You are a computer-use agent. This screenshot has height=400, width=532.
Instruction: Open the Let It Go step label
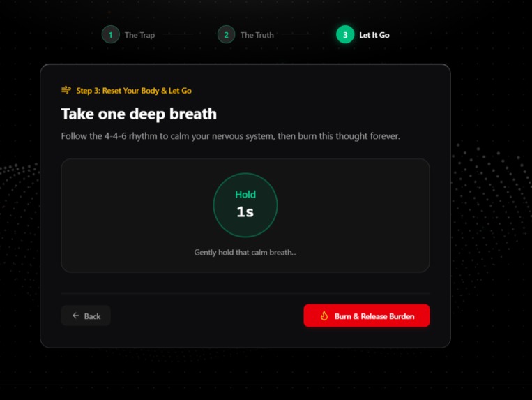pos(374,35)
